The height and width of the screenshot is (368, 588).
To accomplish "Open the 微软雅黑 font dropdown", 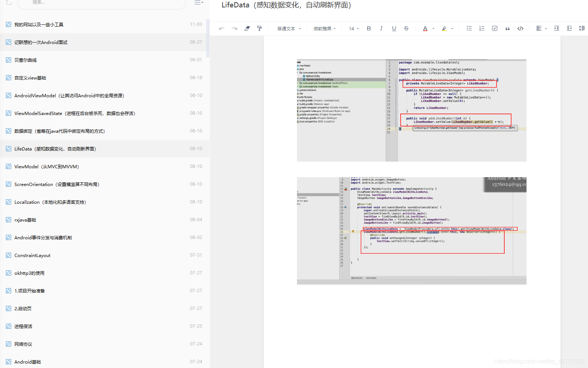I will [325, 28].
